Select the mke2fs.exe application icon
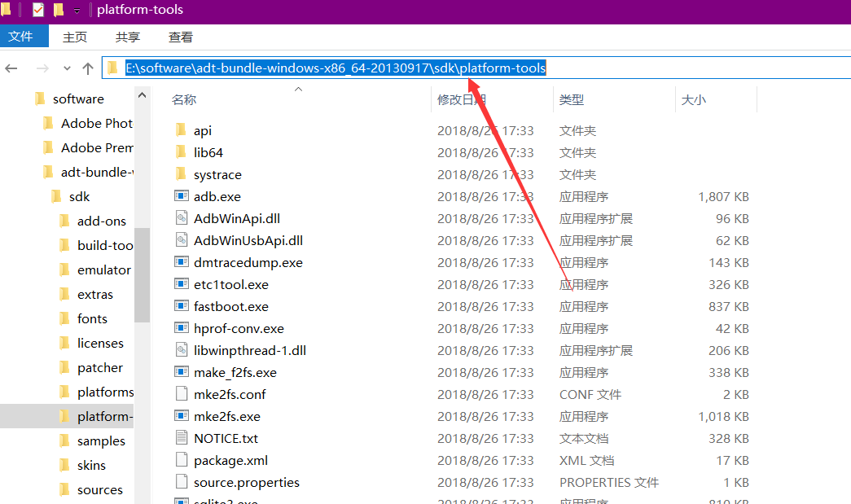Screen dimensions: 851x504 click(182, 415)
